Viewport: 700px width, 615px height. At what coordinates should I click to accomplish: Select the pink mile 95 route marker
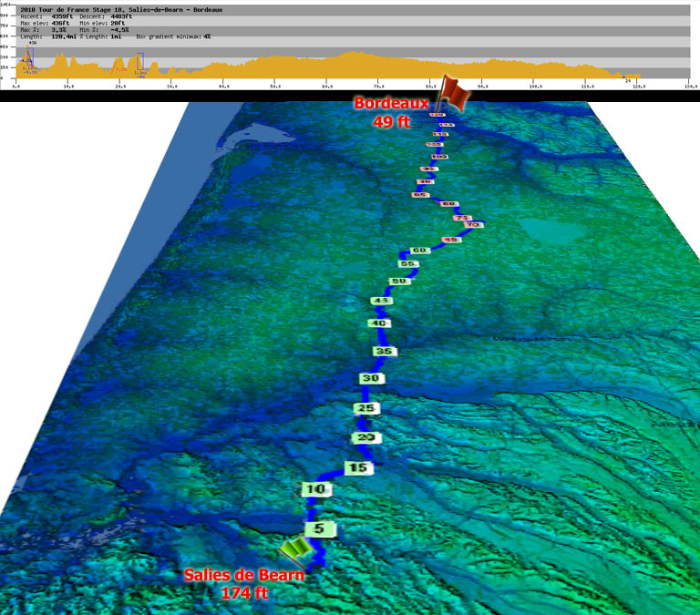click(429, 169)
